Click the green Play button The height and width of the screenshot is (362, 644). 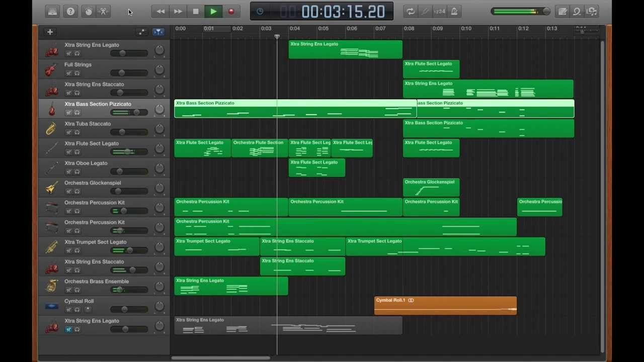pyautogui.click(x=213, y=12)
